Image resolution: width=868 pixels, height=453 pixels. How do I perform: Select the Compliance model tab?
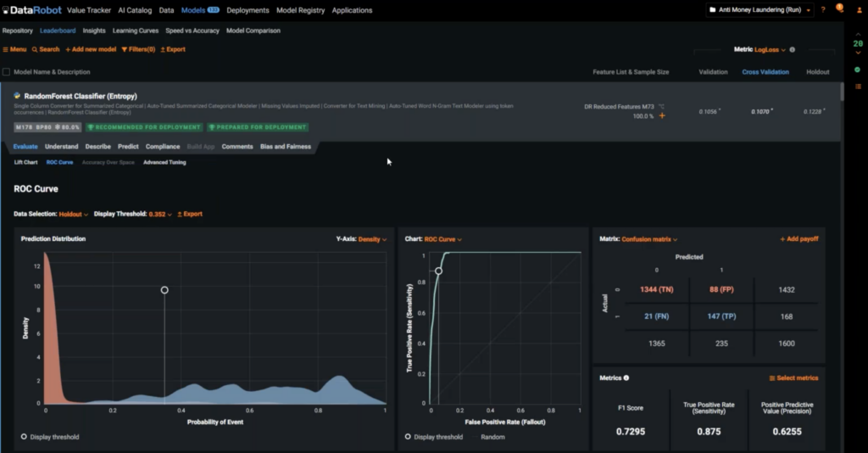point(163,147)
